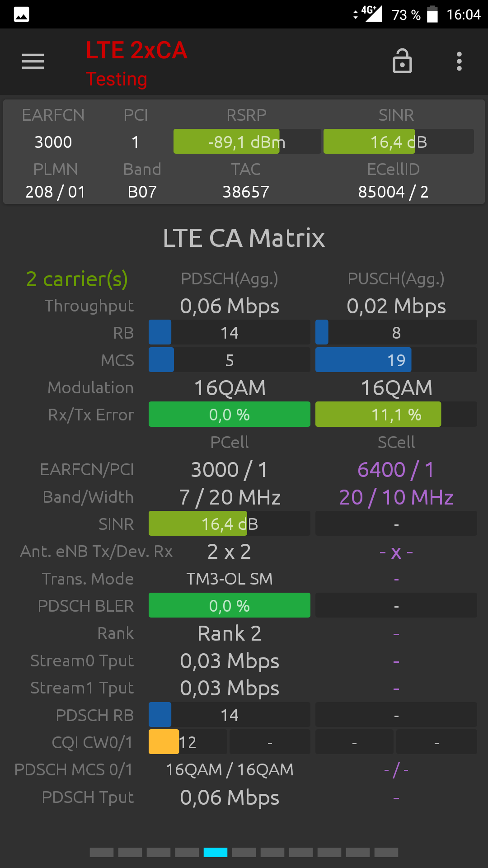Open the hamburger navigation menu
Screen dimensions: 488x868
coord(33,61)
